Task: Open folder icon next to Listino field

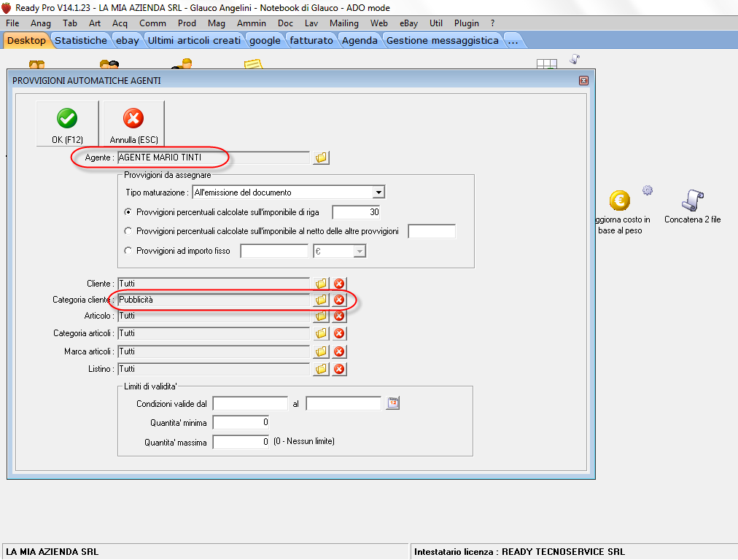Action: pos(321,369)
